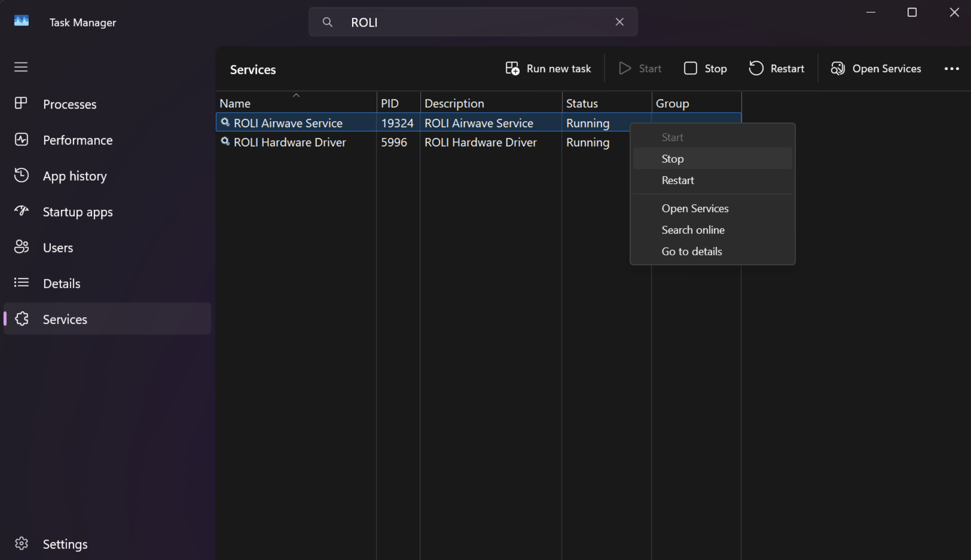Screen dimensions: 971x560
Task: Open Task Manager Settings
Action: click(x=65, y=544)
